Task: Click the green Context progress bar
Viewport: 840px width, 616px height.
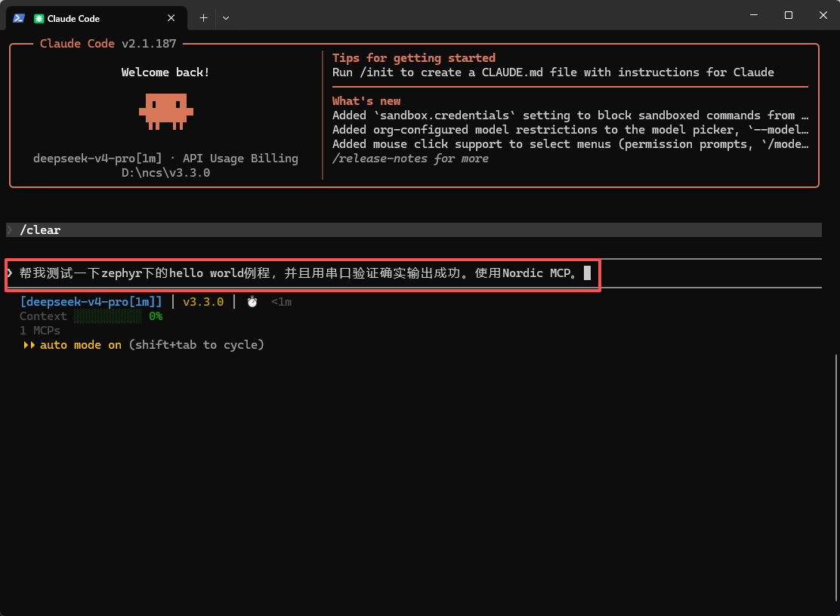Action: (x=108, y=316)
